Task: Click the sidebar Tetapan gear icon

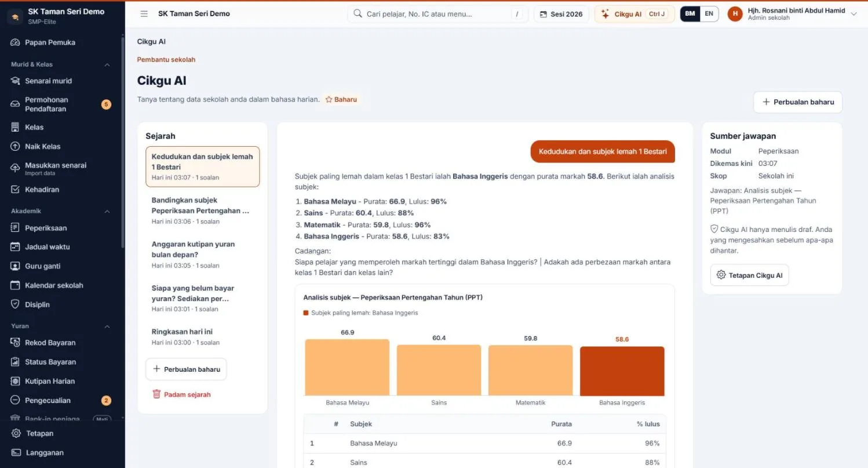Action: point(16,433)
